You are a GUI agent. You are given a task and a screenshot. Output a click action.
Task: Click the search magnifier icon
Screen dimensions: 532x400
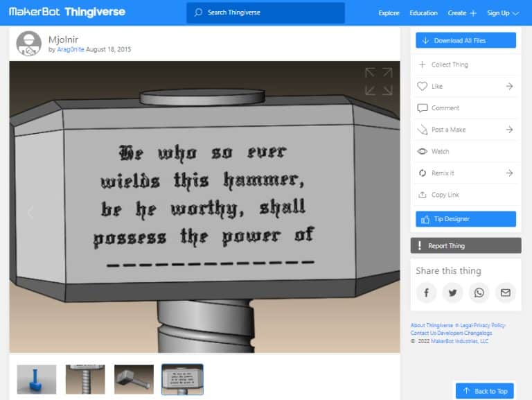pos(198,12)
